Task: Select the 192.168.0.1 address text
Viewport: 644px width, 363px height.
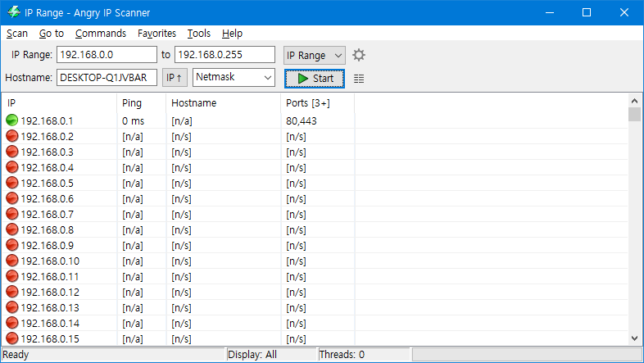Action: (x=48, y=121)
